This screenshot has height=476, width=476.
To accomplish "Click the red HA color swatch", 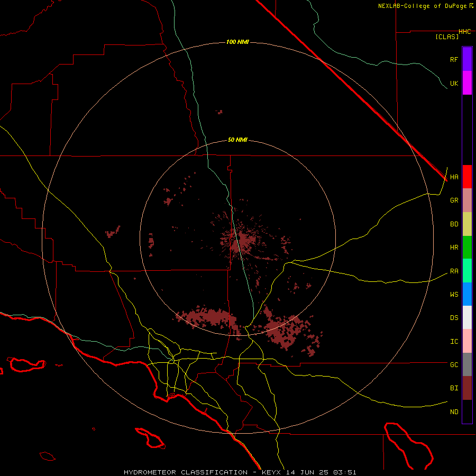I will click(467, 177).
